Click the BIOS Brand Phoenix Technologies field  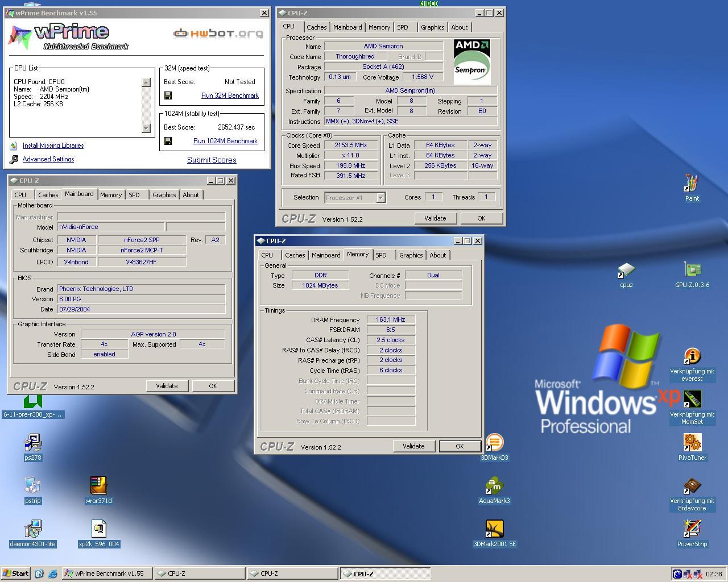coord(142,289)
